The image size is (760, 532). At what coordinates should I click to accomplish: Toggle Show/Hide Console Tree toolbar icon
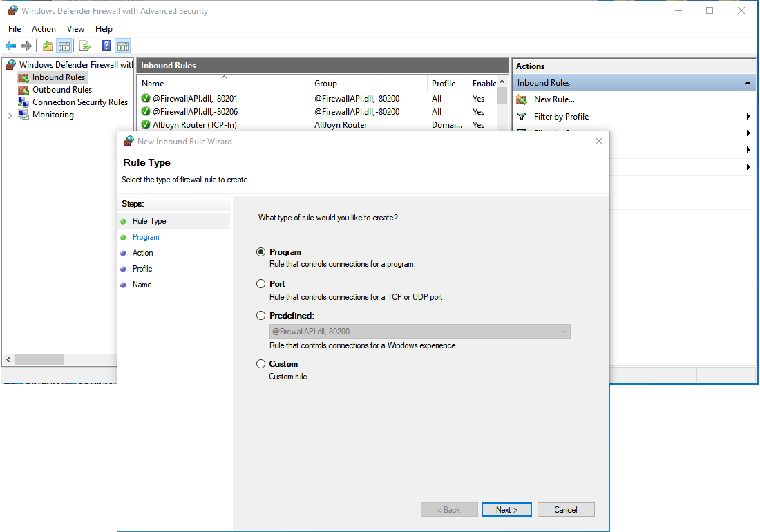pyautogui.click(x=64, y=46)
